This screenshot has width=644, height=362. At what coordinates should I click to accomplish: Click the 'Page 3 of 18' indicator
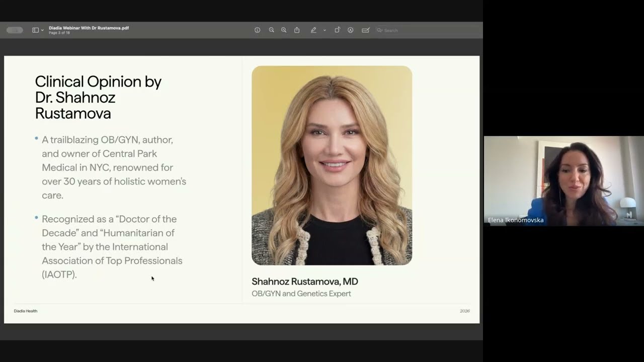[x=59, y=33]
